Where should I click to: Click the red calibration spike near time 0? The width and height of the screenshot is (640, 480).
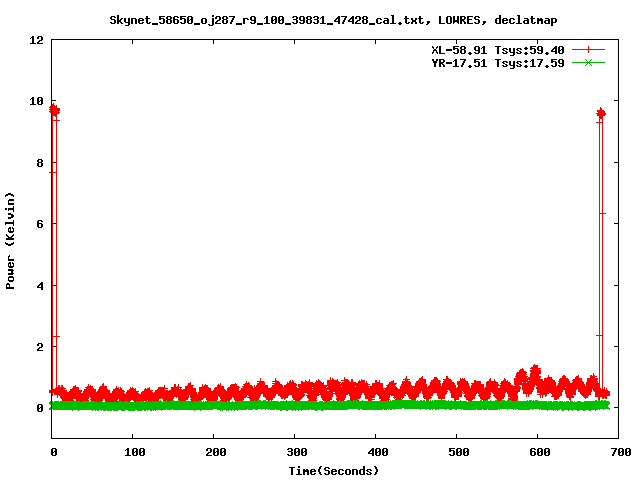click(55, 249)
